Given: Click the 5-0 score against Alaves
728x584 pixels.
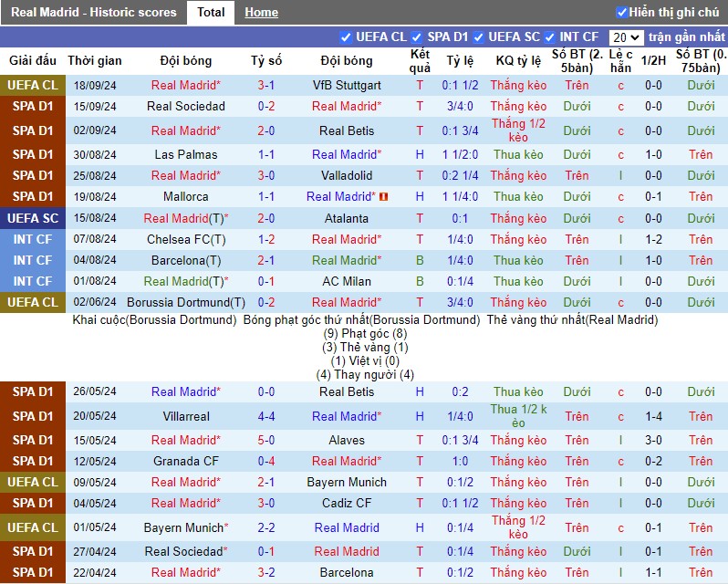Looking at the screenshot, I should point(266,440).
